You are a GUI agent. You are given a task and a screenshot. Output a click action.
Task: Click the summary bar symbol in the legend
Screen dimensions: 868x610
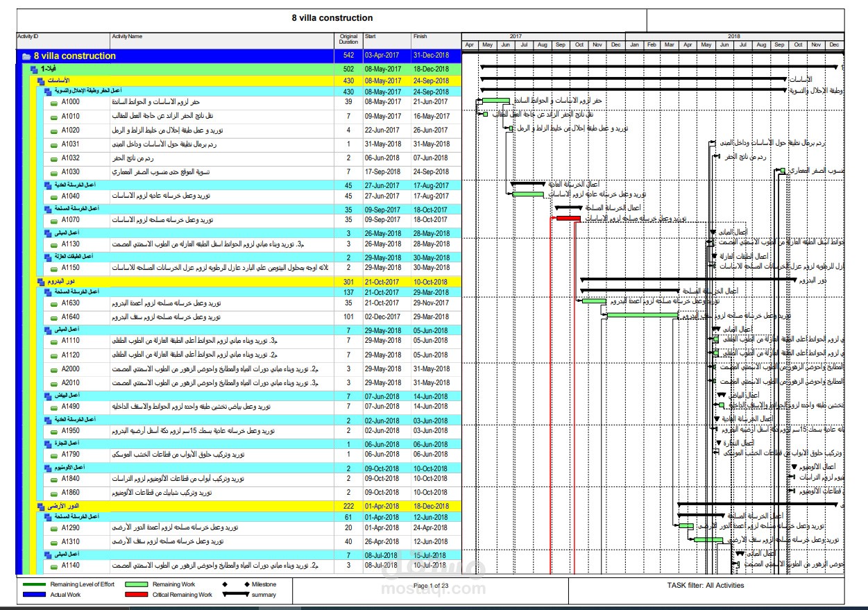(x=236, y=595)
